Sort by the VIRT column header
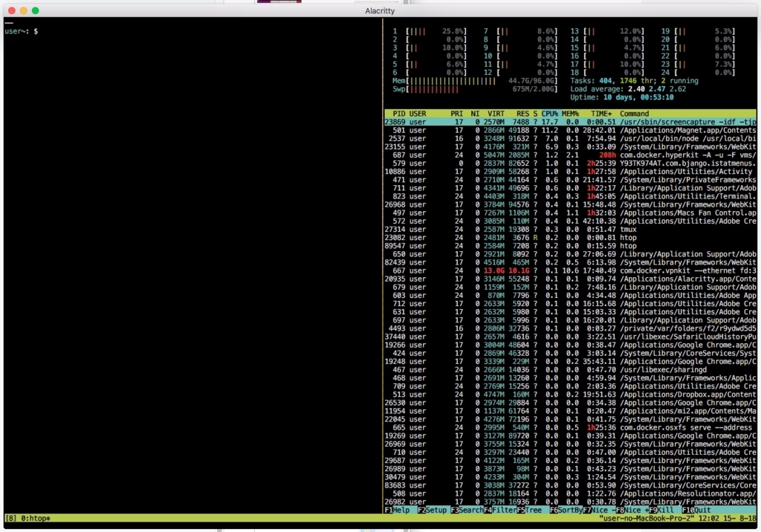Screen dimensions: 761x532 496,114
